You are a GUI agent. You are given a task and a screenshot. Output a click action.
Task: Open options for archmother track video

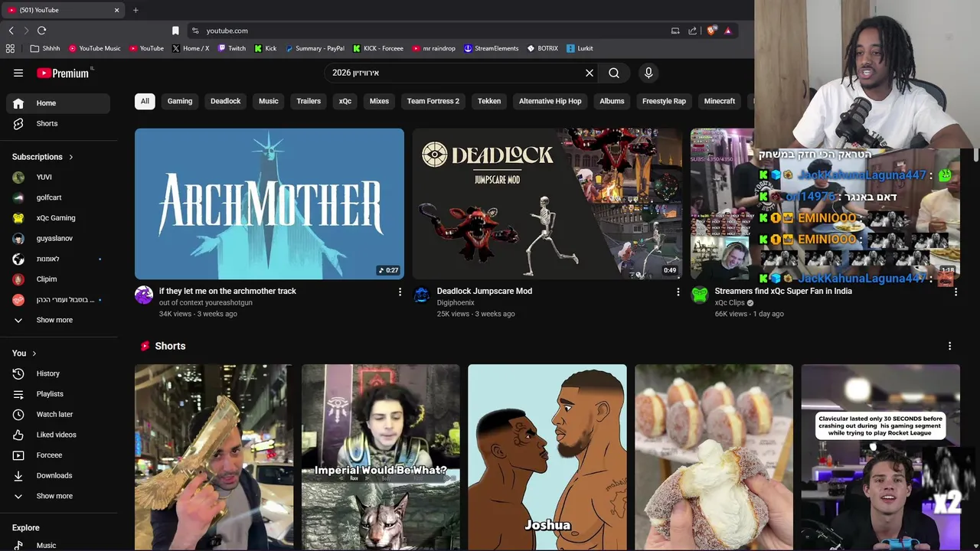tap(400, 292)
